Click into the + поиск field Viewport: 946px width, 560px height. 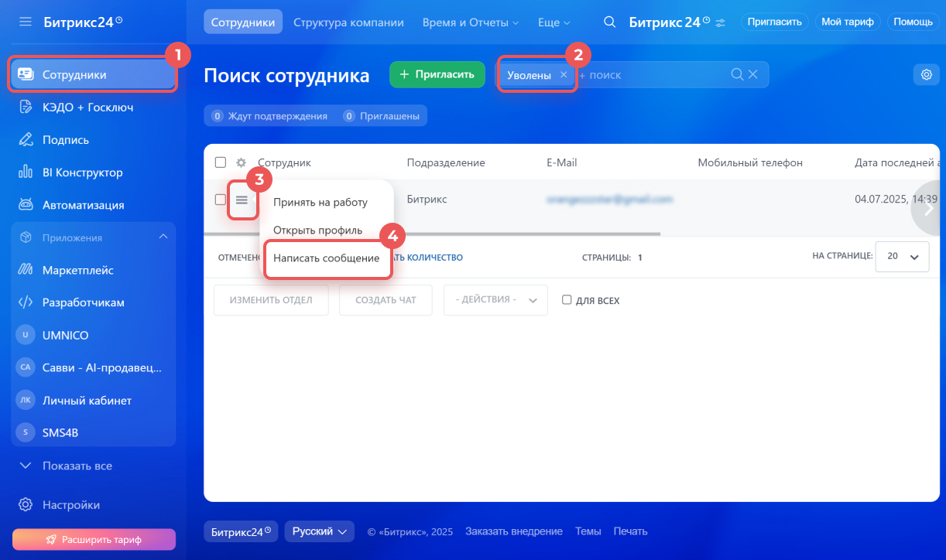click(x=650, y=75)
